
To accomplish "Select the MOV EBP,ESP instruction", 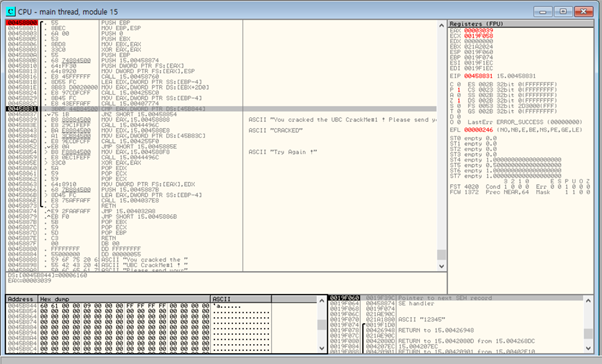I will [x=121, y=28].
